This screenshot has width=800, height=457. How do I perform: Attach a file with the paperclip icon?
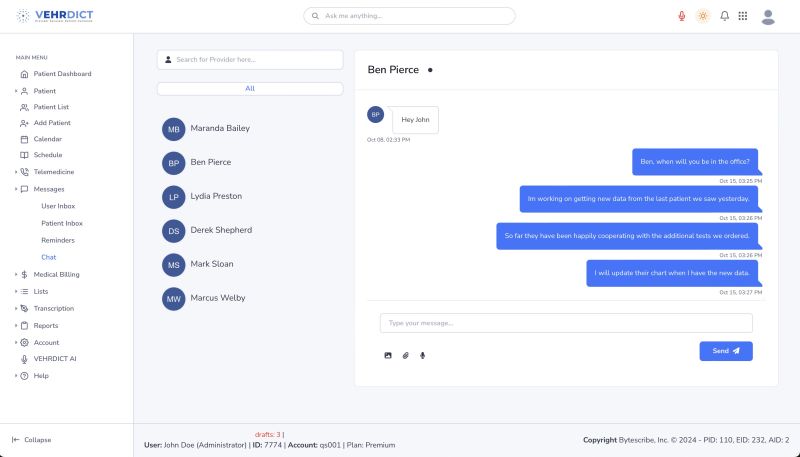point(405,355)
